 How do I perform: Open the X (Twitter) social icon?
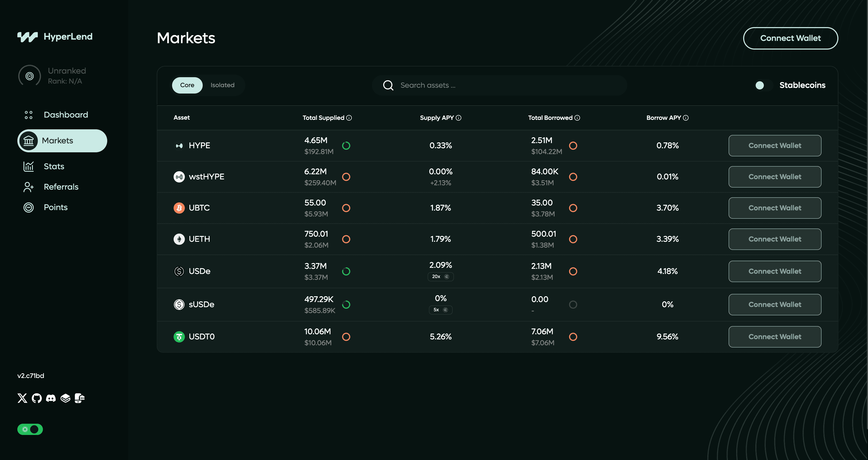[22, 398]
